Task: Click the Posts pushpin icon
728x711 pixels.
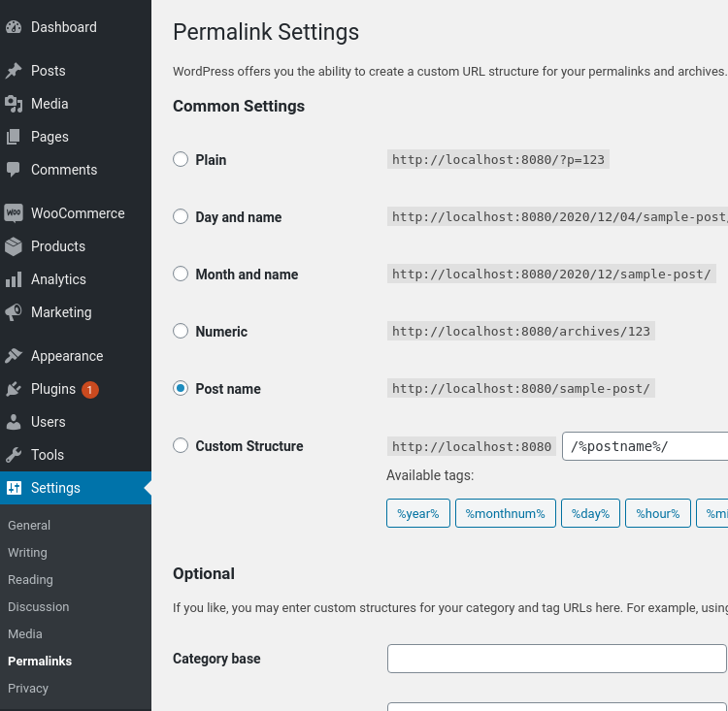Action: coord(14,71)
